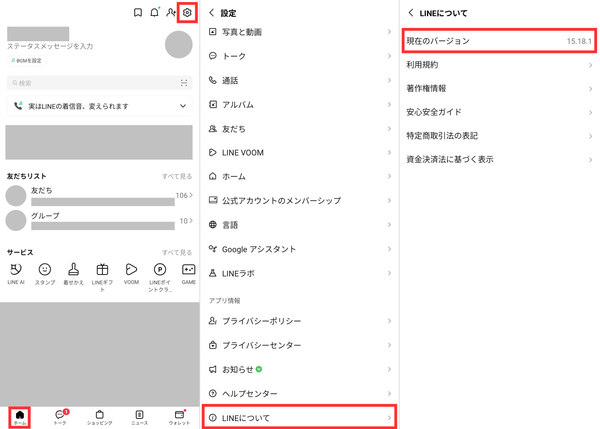The height and width of the screenshot is (429, 600).
Task: Open 安心安全ガイド
Action: (x=499, y=112)
